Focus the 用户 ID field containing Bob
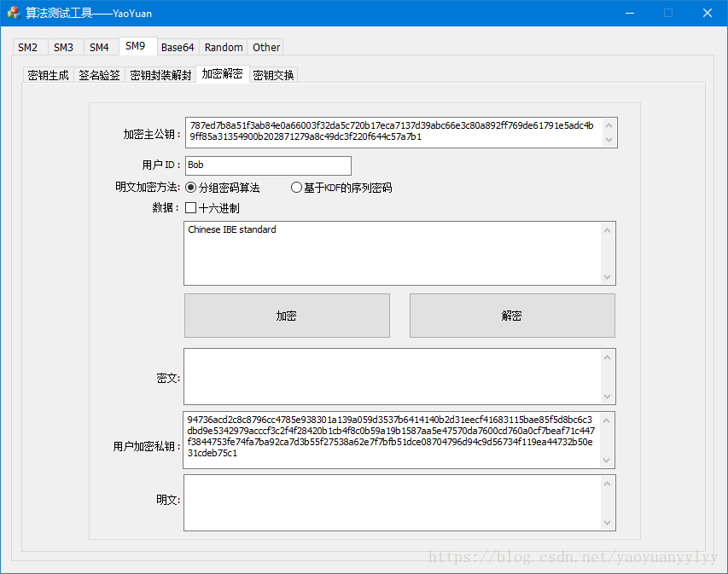Screen dimensions: 728x574 (x=268, y=165)
